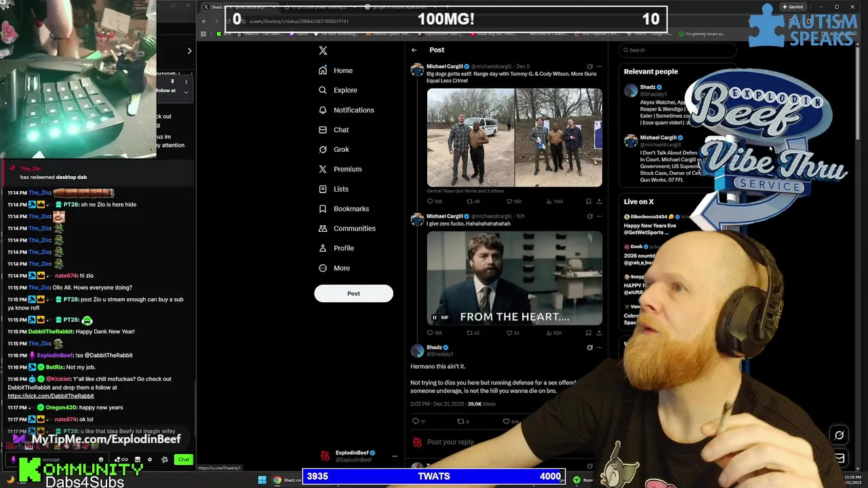
Task: Open the left range day photo
Action: point(471,138)
